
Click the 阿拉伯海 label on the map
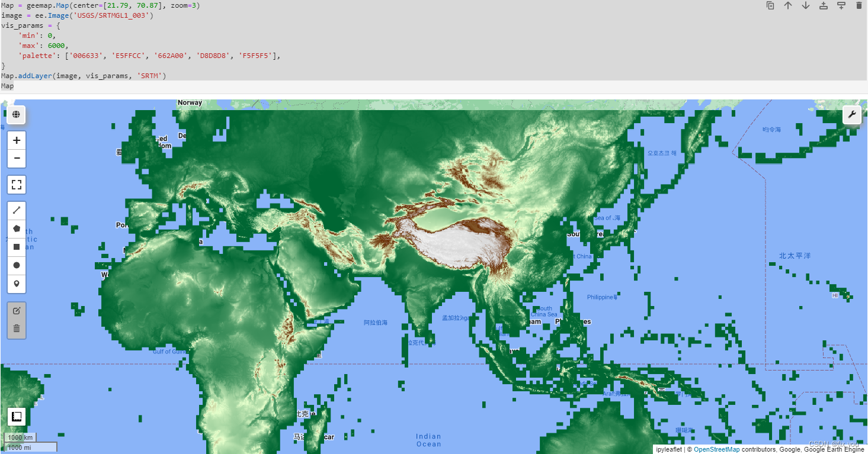click(376, 323)
